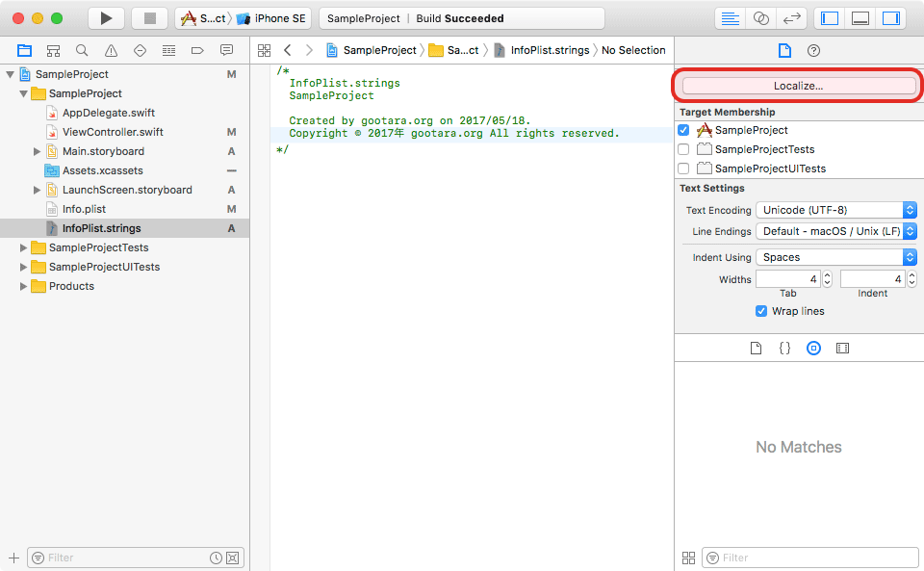
Task: Click the navigator Filter field
Action: (x=136, y=558)
